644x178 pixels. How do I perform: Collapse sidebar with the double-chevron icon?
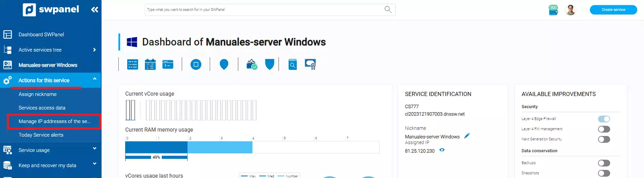[x=95, y=10]
